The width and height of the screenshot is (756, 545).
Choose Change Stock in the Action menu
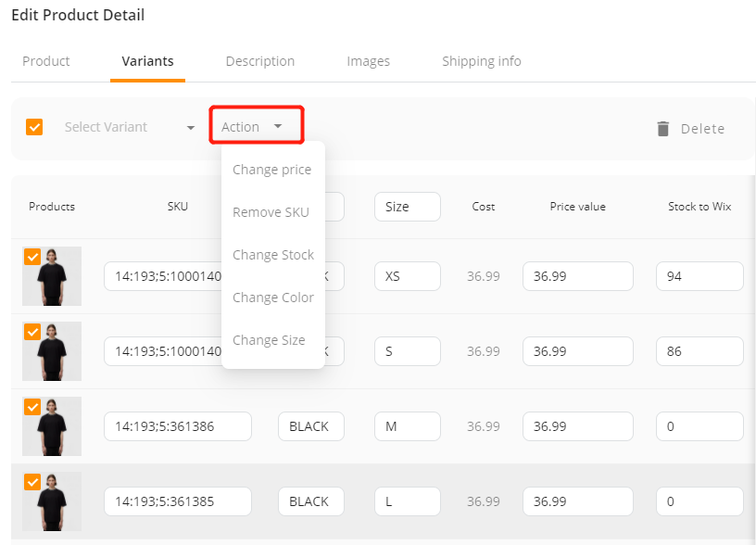[x=272, y=254]
